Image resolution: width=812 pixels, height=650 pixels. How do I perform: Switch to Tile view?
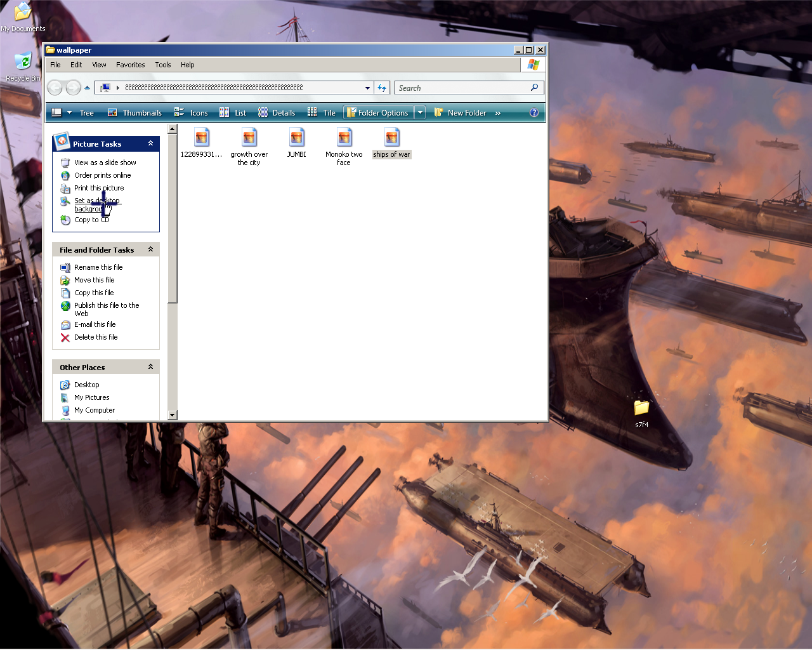pyautogui.click(x=322, y=113)
